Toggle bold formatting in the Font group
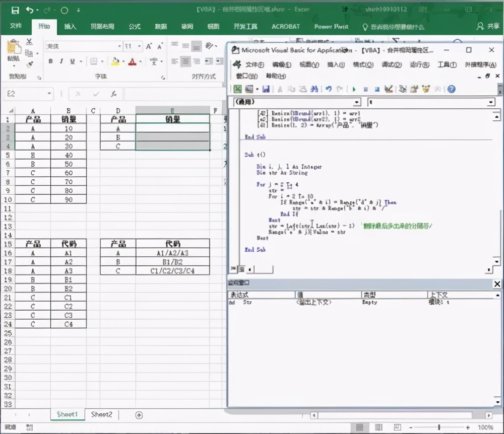The image size is (504, 434). [51, 61]
